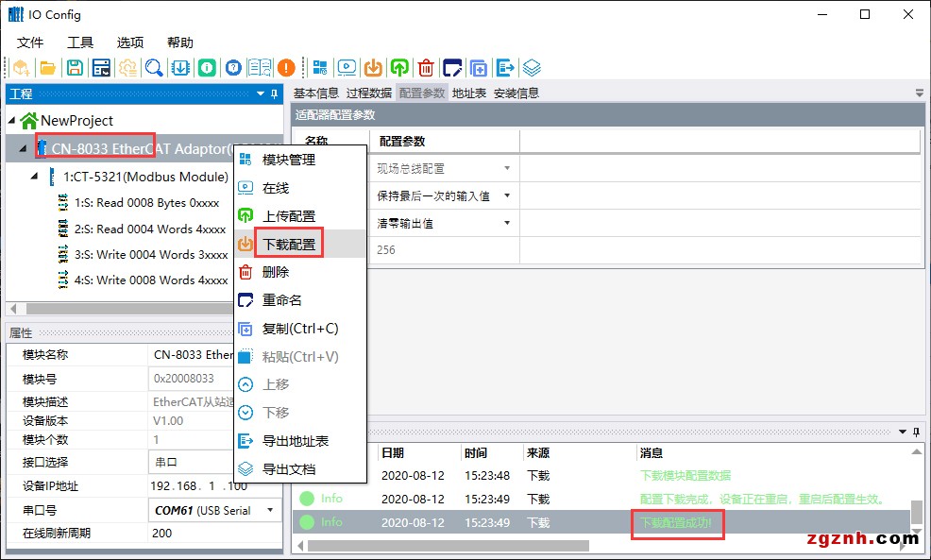Click the online monitor toolbar icon
The width and height of the screenshot is (931, 560).
click(x=347, y=68)
